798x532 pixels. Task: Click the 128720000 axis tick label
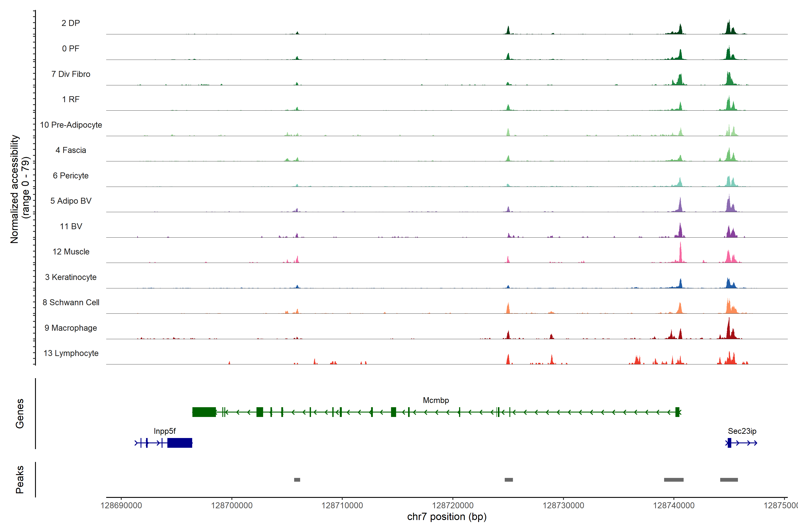[453, 506]
